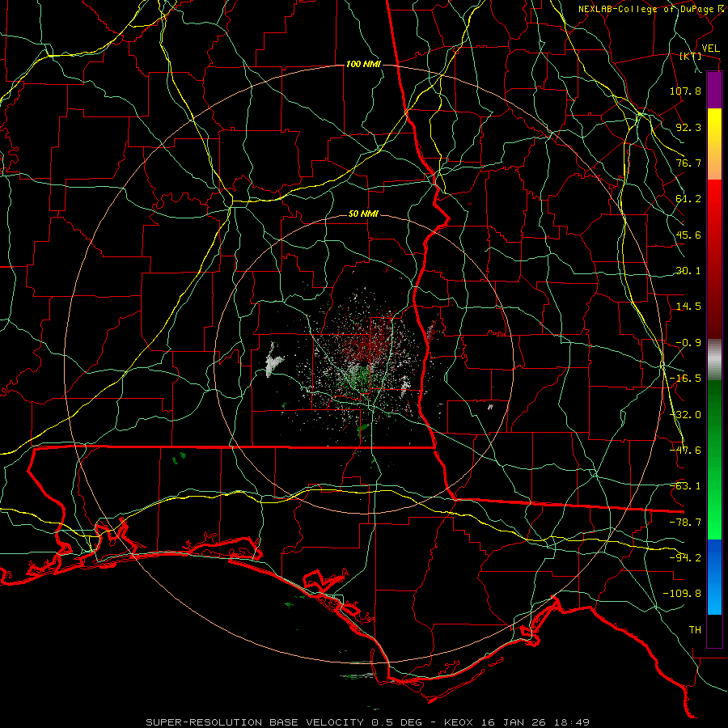The width and height of the screenshot is (728, 728).
Task: Click the 45.6 legend value
Action: tap(688, 235)
